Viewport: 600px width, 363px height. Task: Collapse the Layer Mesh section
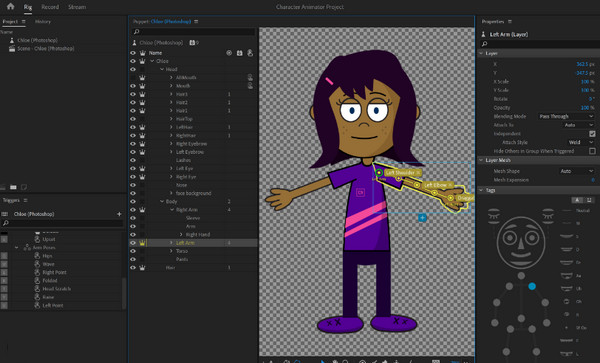481,160
